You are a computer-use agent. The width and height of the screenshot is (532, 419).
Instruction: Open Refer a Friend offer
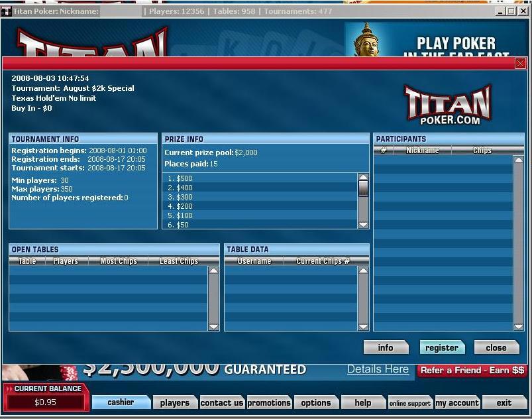[x=472, y=370]
